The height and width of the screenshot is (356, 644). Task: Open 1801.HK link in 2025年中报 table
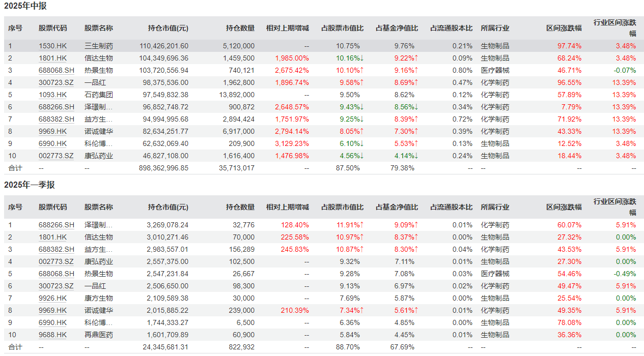tap(53, 58)
